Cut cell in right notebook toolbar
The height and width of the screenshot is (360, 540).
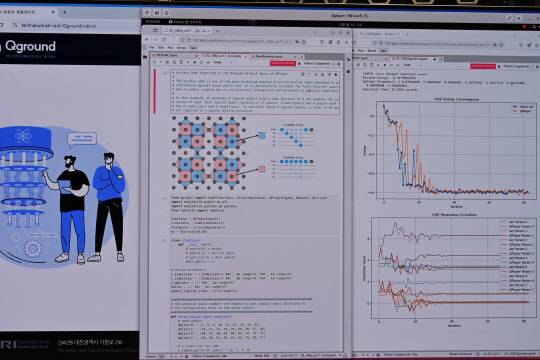point(358,65)
